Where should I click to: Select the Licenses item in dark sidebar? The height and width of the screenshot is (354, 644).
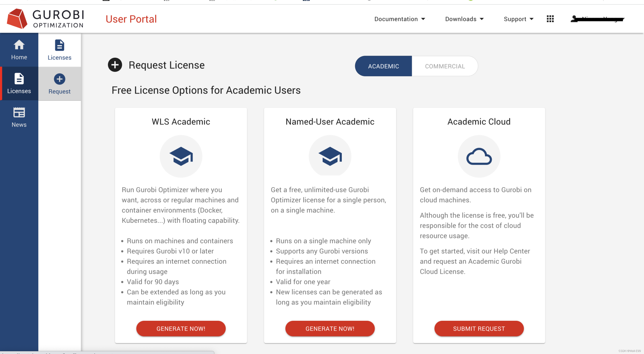coord(19,84)
